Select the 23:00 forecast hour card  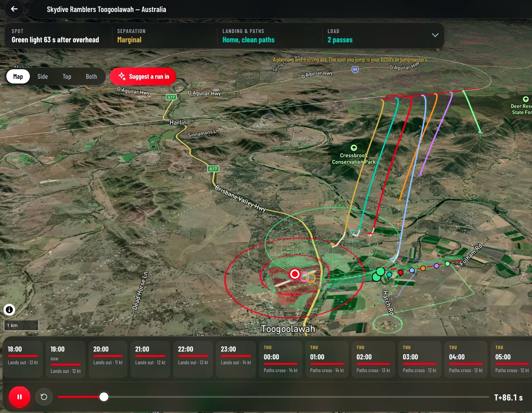pos(236,359)
